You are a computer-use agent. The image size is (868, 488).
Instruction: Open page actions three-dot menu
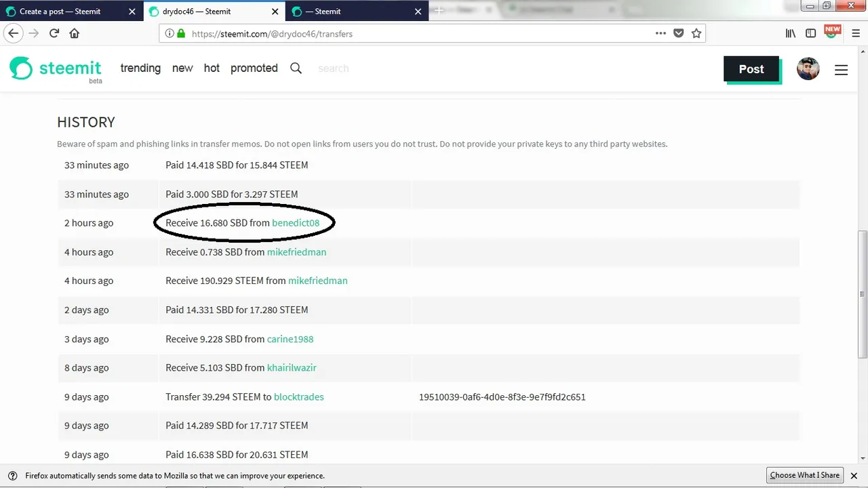pyautogui.click(x=660, y=33)
